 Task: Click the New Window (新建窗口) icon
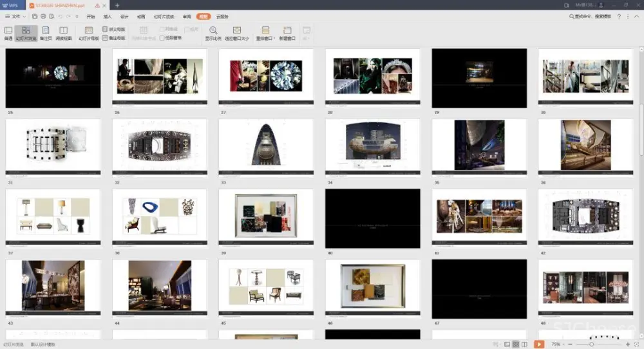point(287,30)
